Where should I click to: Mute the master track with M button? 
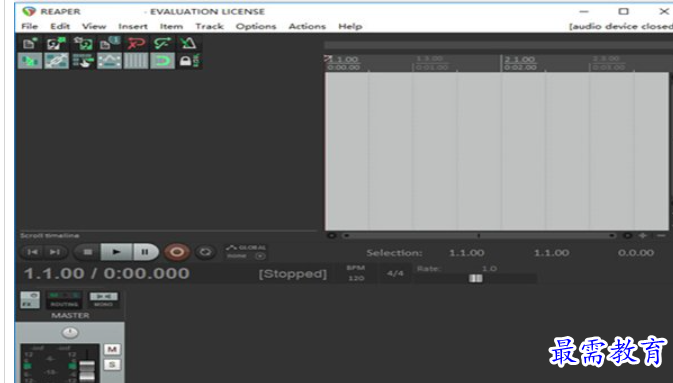[112, 350]
